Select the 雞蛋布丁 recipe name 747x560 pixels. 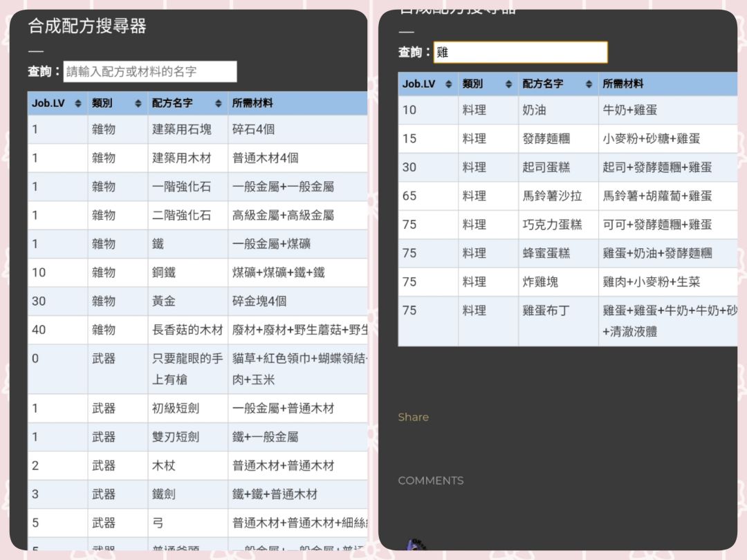(546, 310)
